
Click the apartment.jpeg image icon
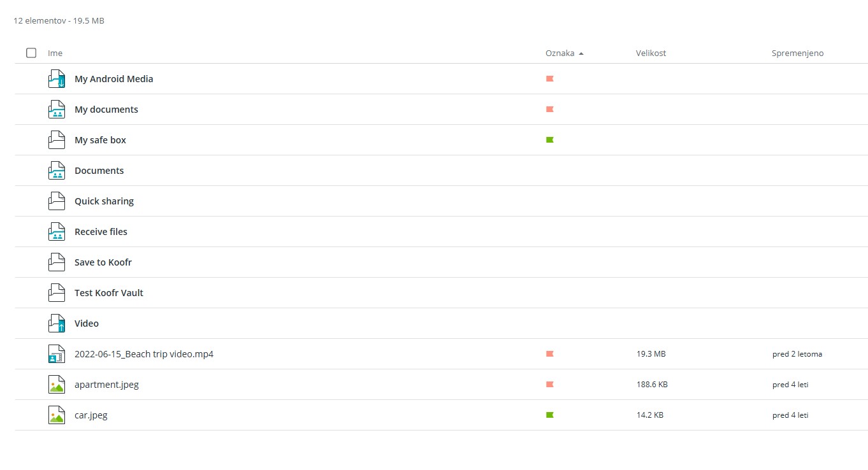coord(57,385)
